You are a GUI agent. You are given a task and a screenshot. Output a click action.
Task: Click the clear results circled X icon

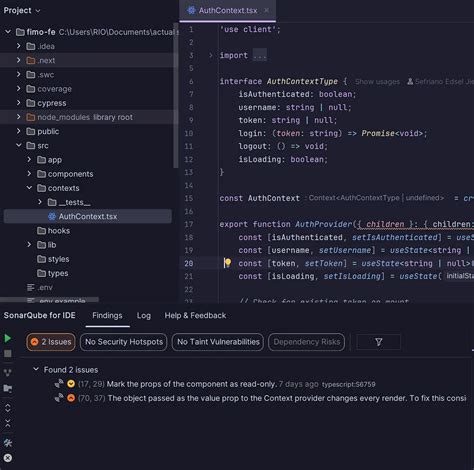tap(7, 458)
